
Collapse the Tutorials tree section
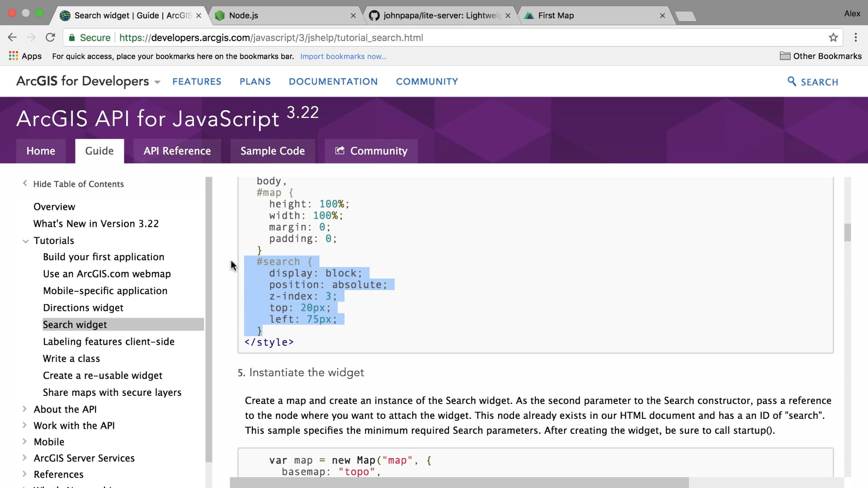[x=26, y=241]
